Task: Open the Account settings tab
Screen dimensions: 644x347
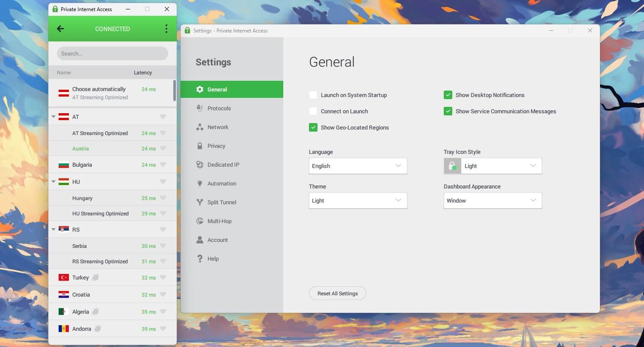Action: tap(232, 240)
